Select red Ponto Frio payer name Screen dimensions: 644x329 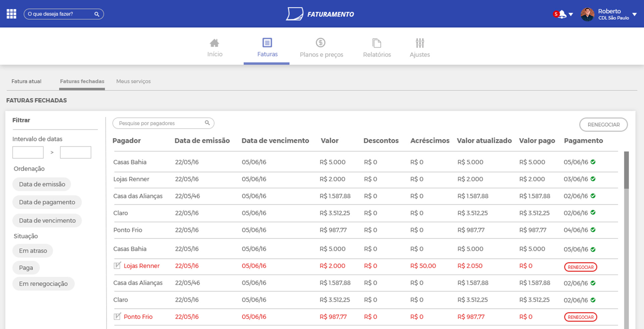pos(138,317)
